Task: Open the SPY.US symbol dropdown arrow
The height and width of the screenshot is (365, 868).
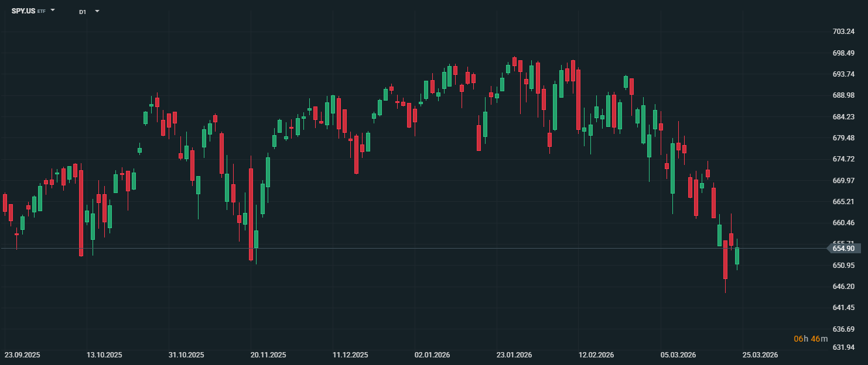Action: click(53, 11)
